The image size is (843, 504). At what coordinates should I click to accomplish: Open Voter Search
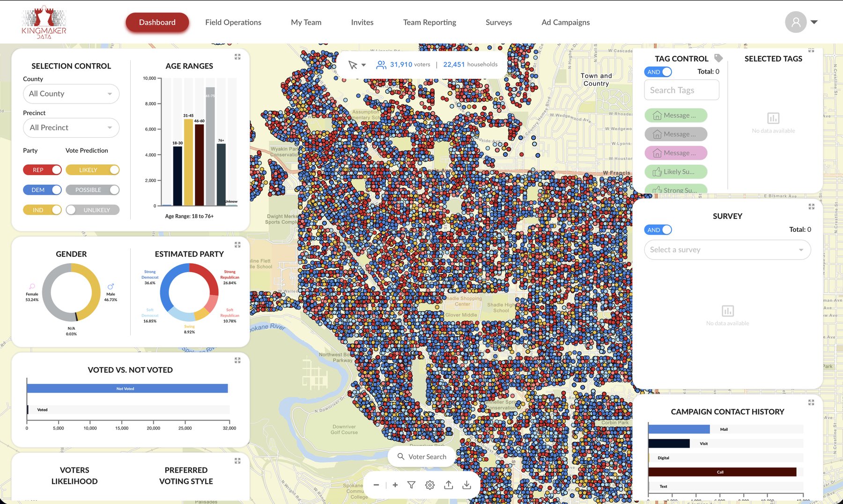421,457
